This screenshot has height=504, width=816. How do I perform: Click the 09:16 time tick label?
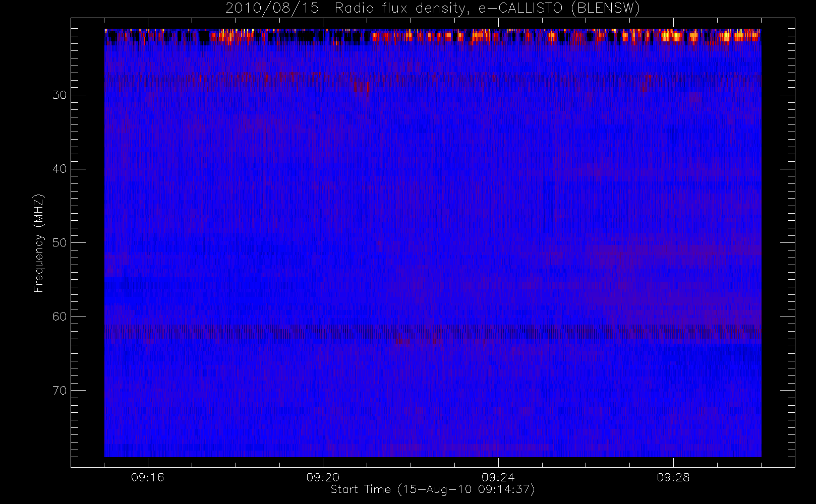point(148,477)
